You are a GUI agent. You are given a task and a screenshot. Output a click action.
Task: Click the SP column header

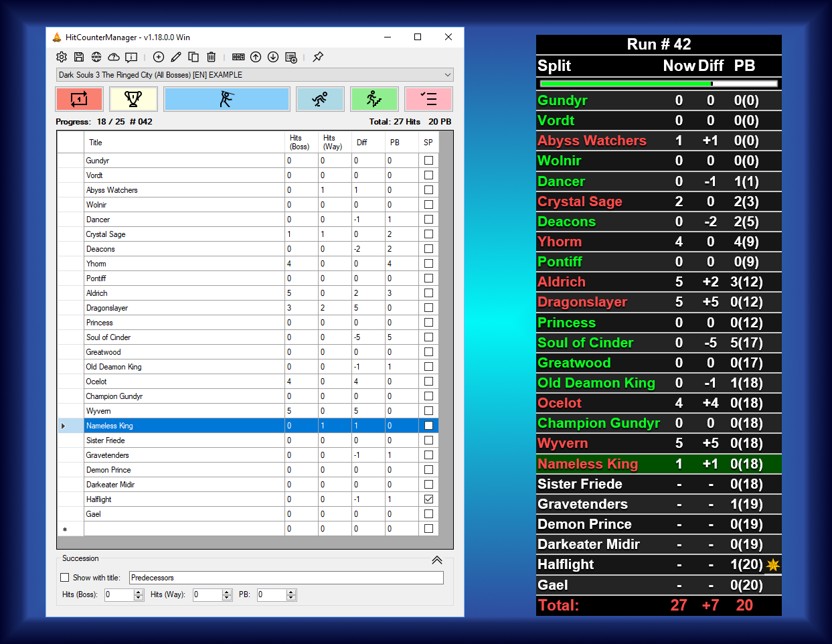click(428, 143)
